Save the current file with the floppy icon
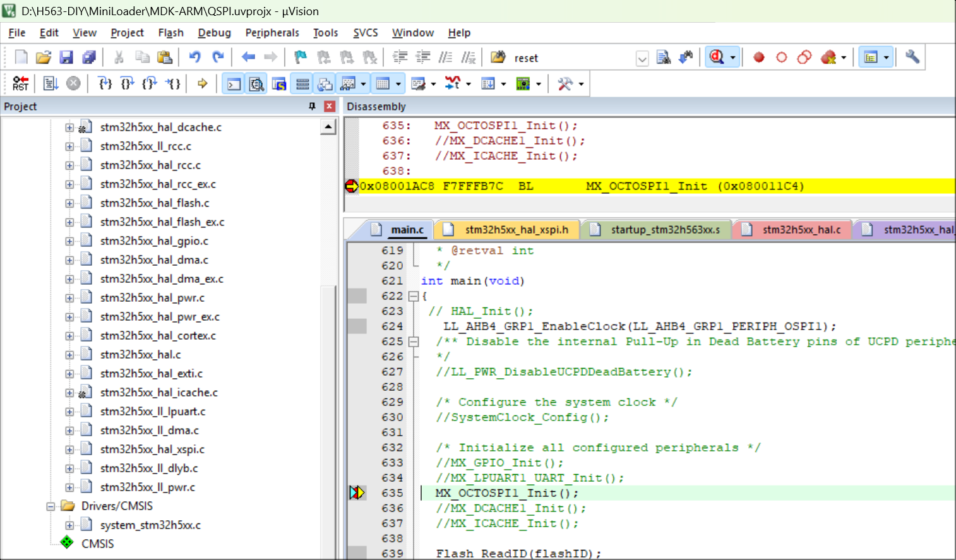The height and width of the screenshot is (560, 956). (x=66, y=57)
